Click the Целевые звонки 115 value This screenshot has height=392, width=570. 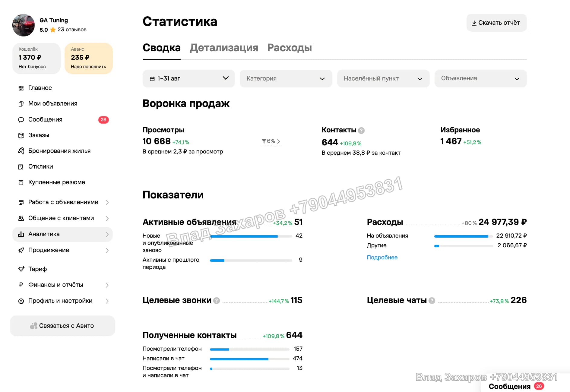coord(296,300)
